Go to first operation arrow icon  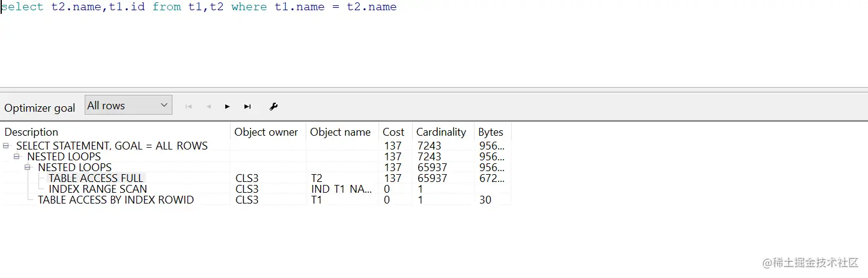pos(189,106)
